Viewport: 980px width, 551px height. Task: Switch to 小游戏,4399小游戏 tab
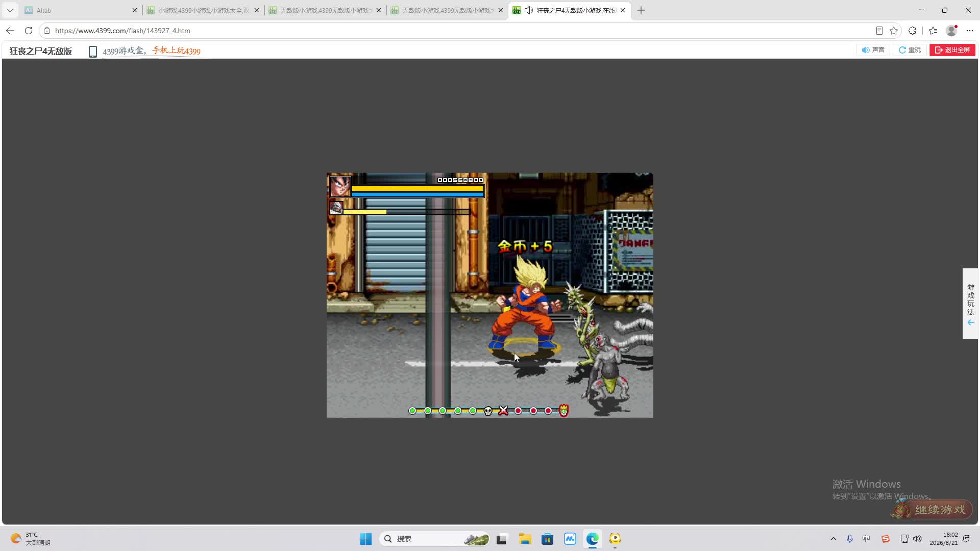203,10
